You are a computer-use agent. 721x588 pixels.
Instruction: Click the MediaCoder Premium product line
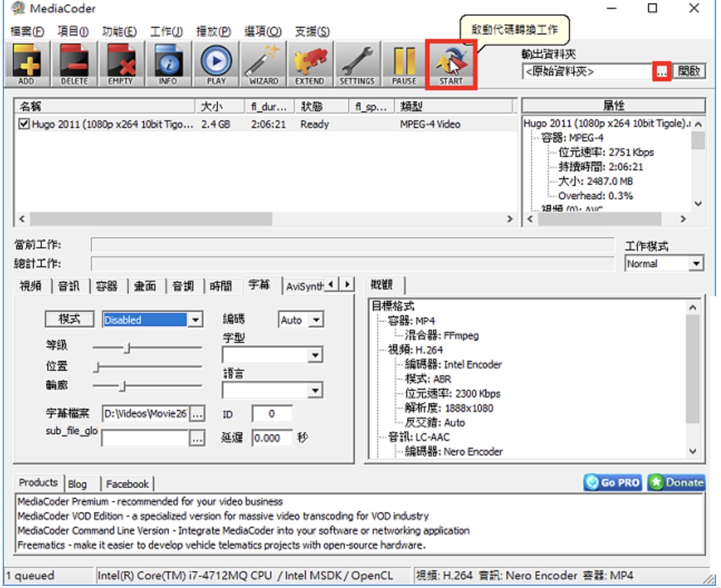pyautogui.click(x=150, y=502)
